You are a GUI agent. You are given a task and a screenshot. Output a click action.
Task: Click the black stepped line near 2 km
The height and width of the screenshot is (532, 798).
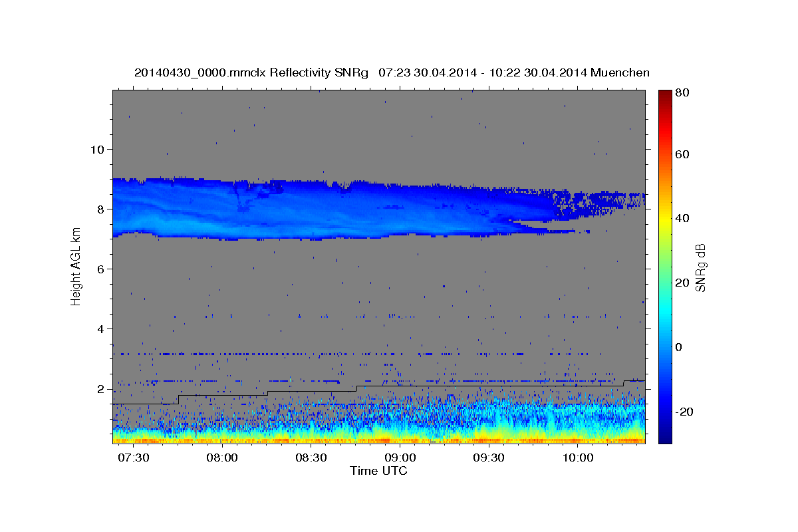[379, 392]
